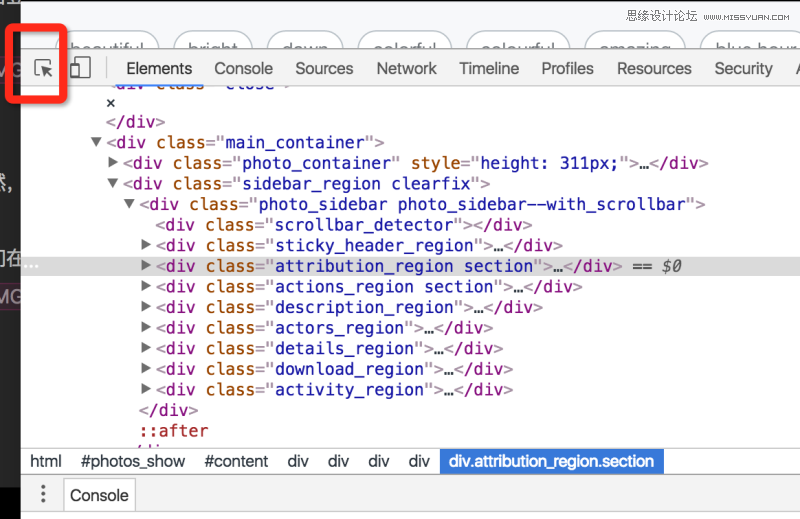Image resolution: width=800 pixels, height=519 pixels.
Task: Expand the activity_region div
Action: [x=145, y=389]
